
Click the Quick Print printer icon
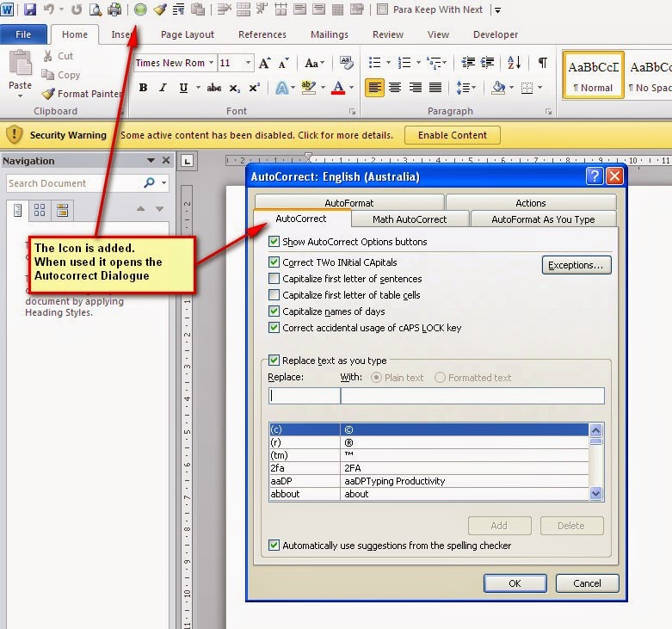click(x=114, y=9)
